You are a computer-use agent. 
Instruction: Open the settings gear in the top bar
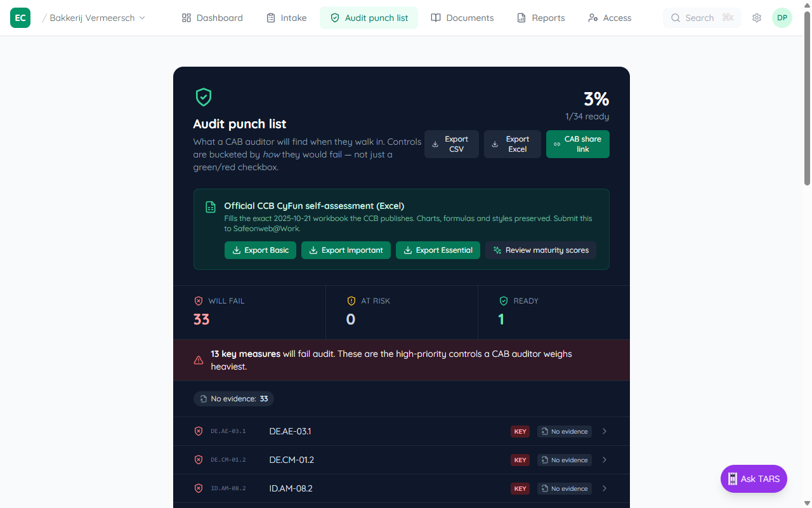[756, 18]
